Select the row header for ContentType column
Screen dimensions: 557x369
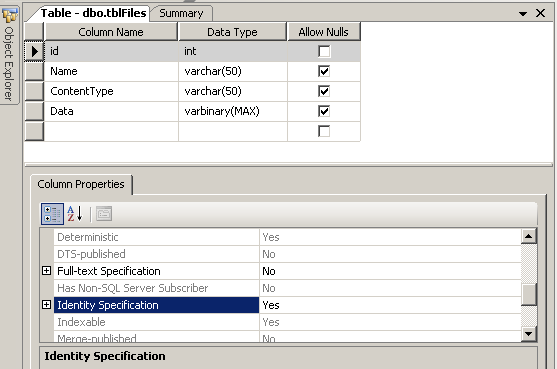(x=34, y=91)
